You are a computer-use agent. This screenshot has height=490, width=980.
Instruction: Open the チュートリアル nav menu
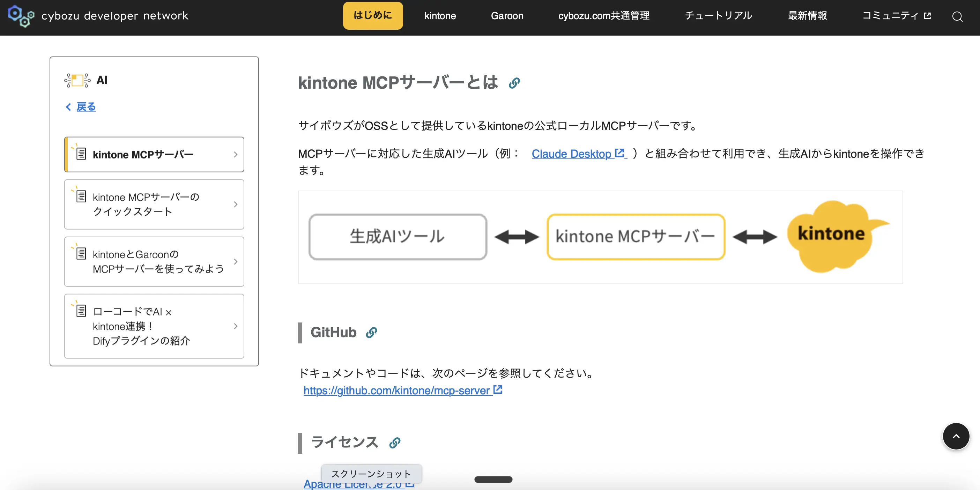pyautogui.click(x=719, y=16)
